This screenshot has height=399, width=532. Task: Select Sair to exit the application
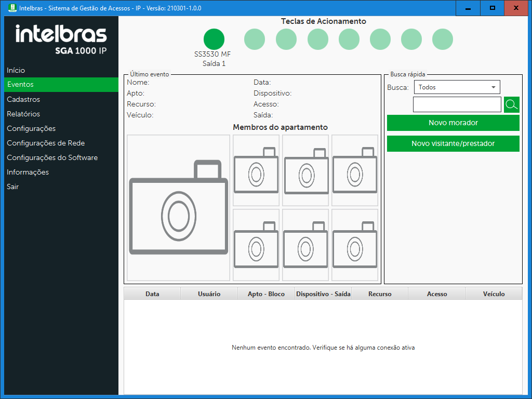(x=13, y=187)
